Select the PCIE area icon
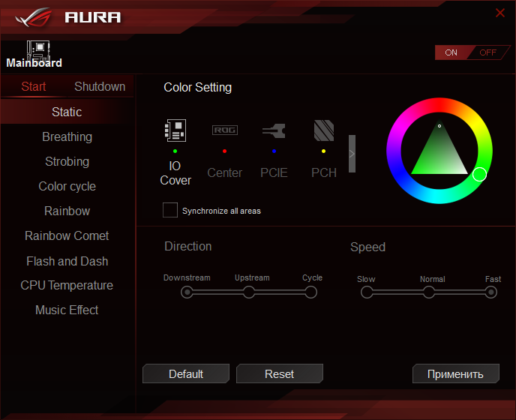This screenshot has width=516, height=420. click(x=274, y=130)
